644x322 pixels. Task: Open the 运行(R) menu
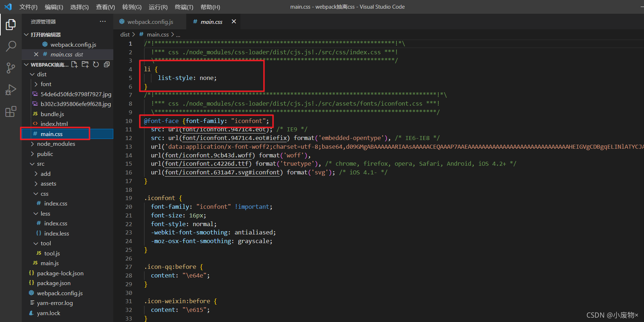(158, 7)
